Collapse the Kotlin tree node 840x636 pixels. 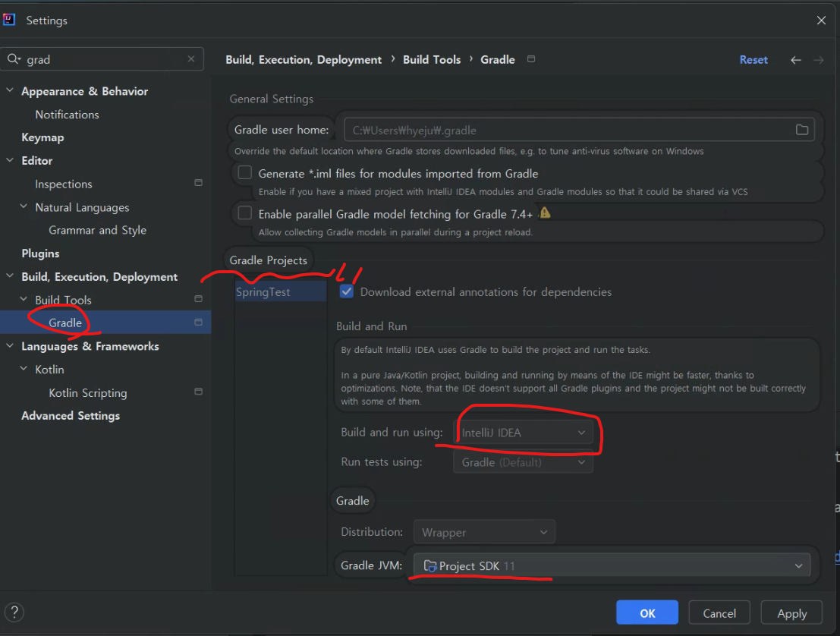click(24, 369)
